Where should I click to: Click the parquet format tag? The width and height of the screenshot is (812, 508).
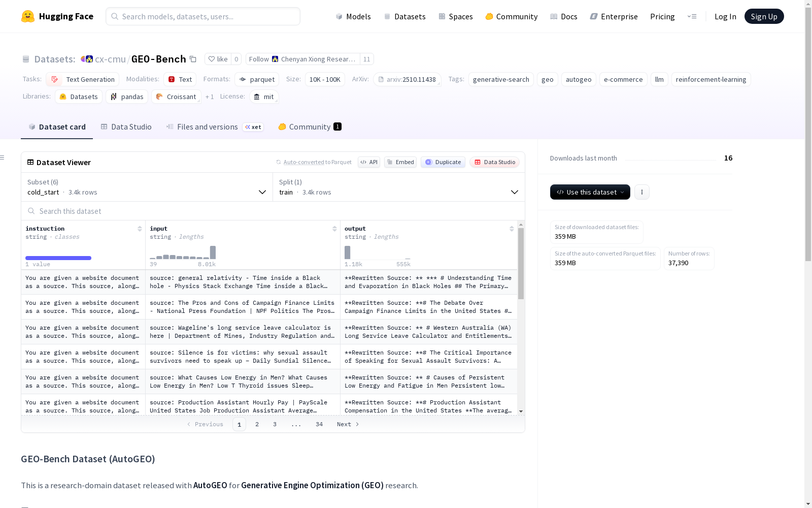coord(257,79)
